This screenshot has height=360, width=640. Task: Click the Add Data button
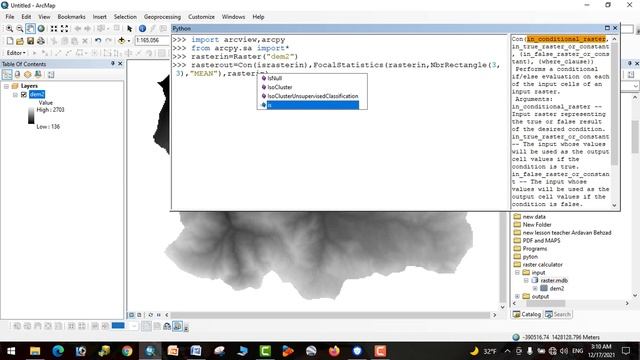click(x=121, y=41)
